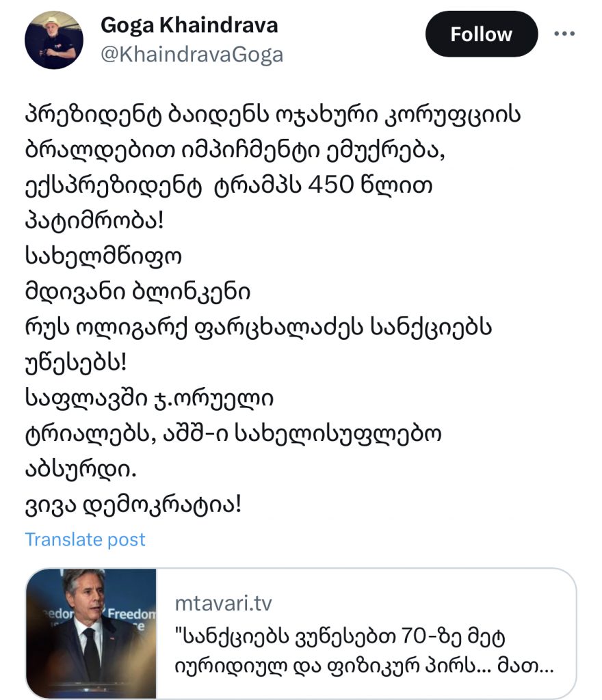Screen dimensions: 602x700
Task: Open the three-dot more options menu
Action: (564, 33)
